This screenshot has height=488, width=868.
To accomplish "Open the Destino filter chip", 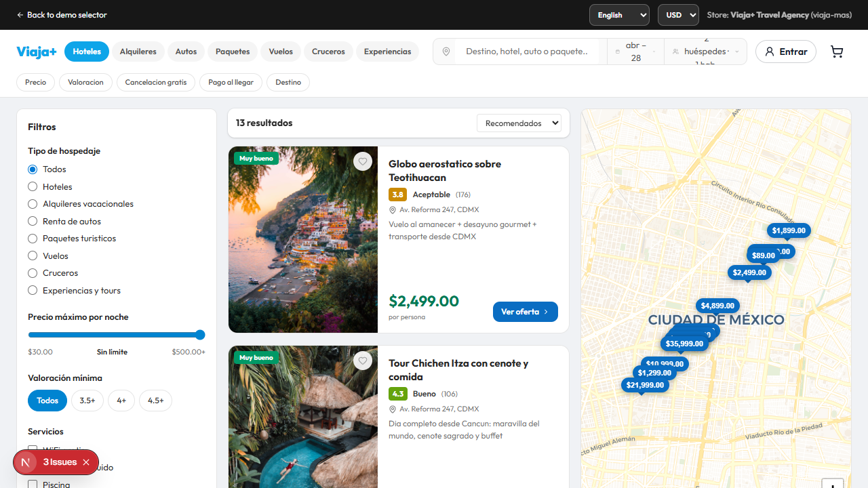I will click(x=288, y=82).
